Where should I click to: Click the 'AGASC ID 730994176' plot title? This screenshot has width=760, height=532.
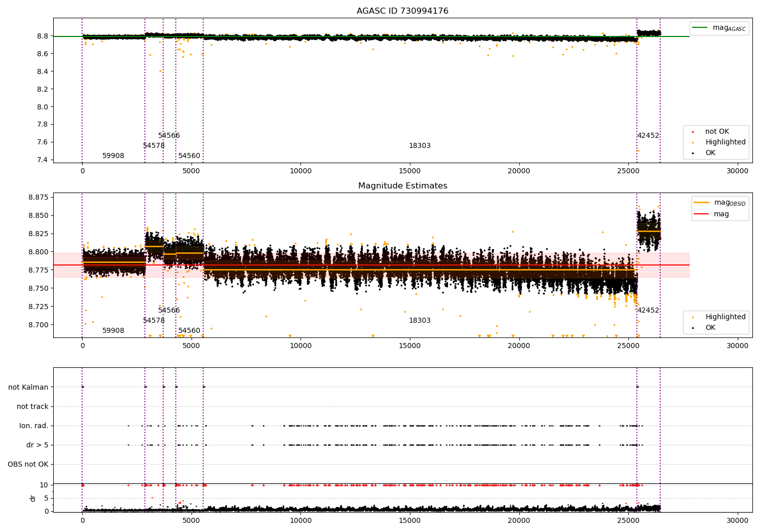402,11
